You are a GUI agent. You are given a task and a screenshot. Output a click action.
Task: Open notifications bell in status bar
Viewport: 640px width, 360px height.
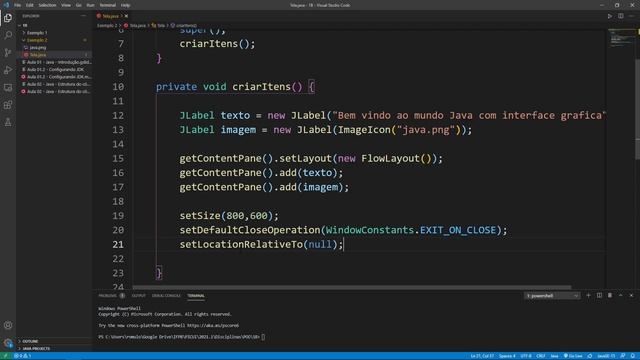632,356
